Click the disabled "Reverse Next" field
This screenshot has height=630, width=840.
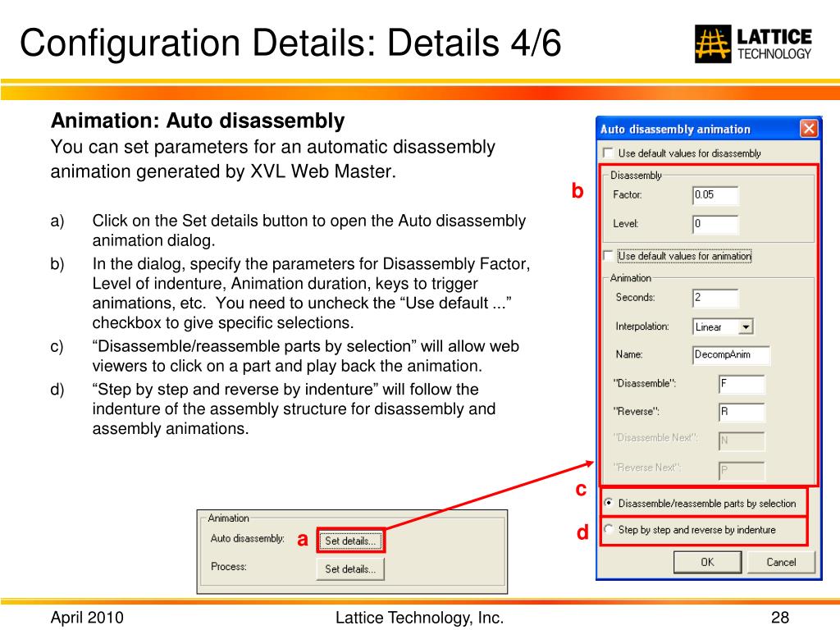(742, 470)
